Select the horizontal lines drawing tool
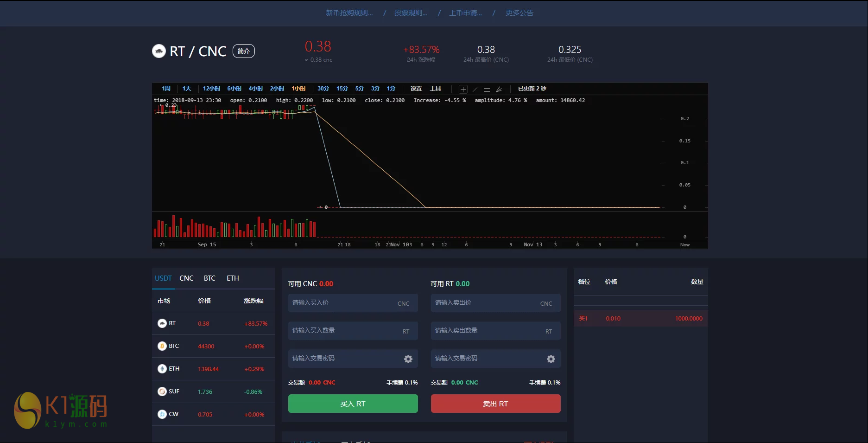Image resolution: width=868 pixels, height=443 pixels. click(x=487, y=89)
